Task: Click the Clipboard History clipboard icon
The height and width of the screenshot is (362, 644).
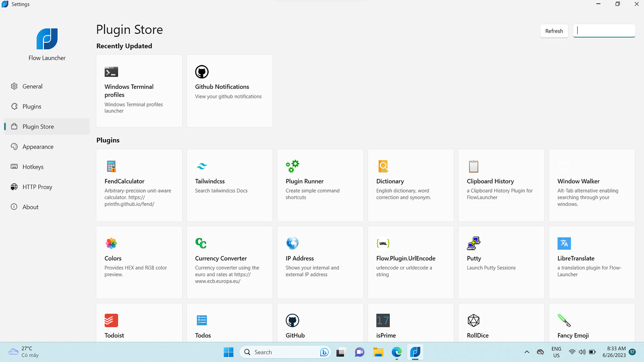Action: tap(474, 166)
